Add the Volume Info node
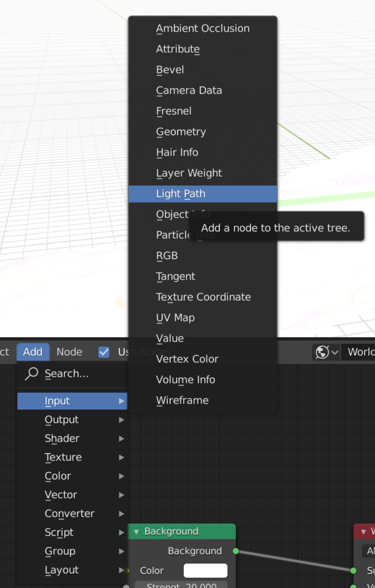375x588 pixels. pos(203,380)
